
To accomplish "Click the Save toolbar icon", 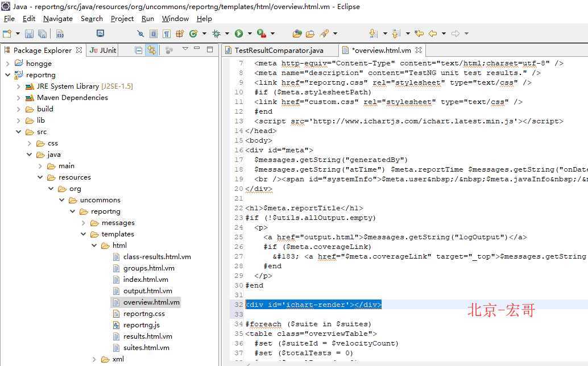I will click(29, 34).
